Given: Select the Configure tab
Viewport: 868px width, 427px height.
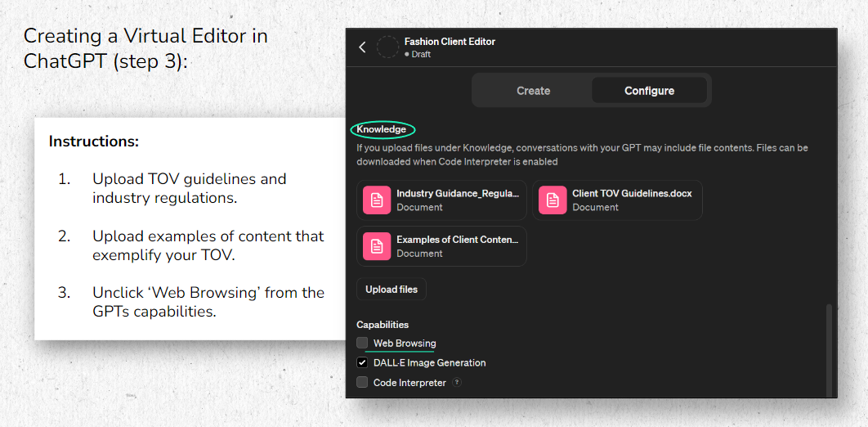Looking at the screenshot, I should pos(649,90).
